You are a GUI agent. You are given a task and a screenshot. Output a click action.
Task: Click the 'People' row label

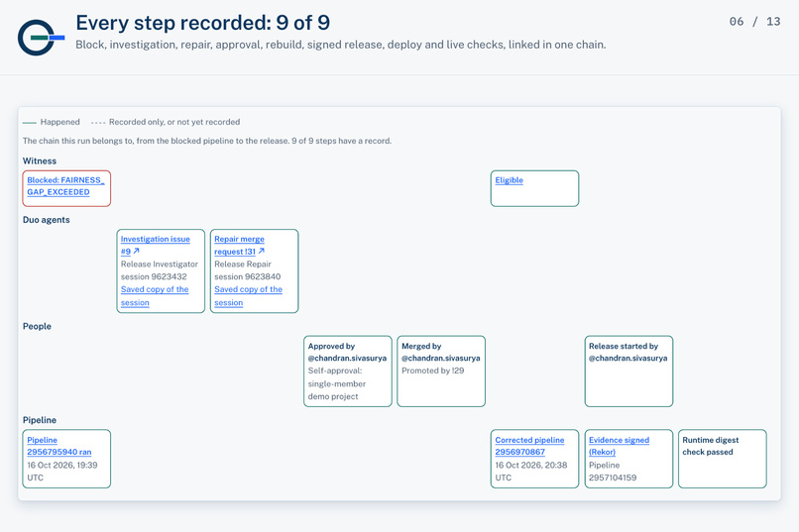pyautogui.click(x=37, y=326)
